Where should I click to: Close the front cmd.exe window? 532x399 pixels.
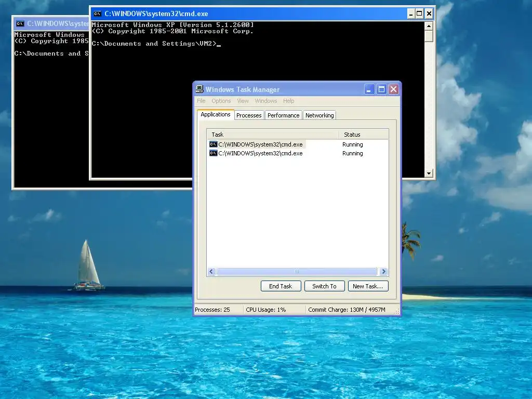click(429, 14)
